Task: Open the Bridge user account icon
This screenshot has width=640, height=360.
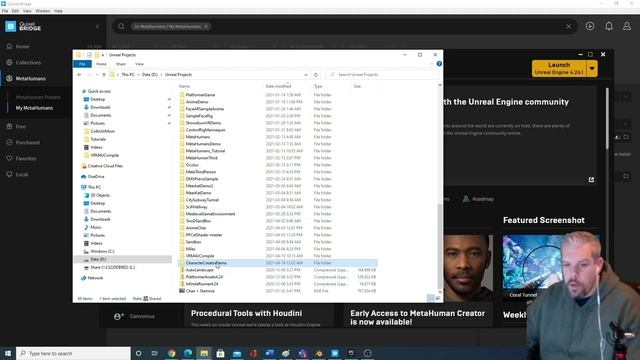Action: tap(627, 26)
